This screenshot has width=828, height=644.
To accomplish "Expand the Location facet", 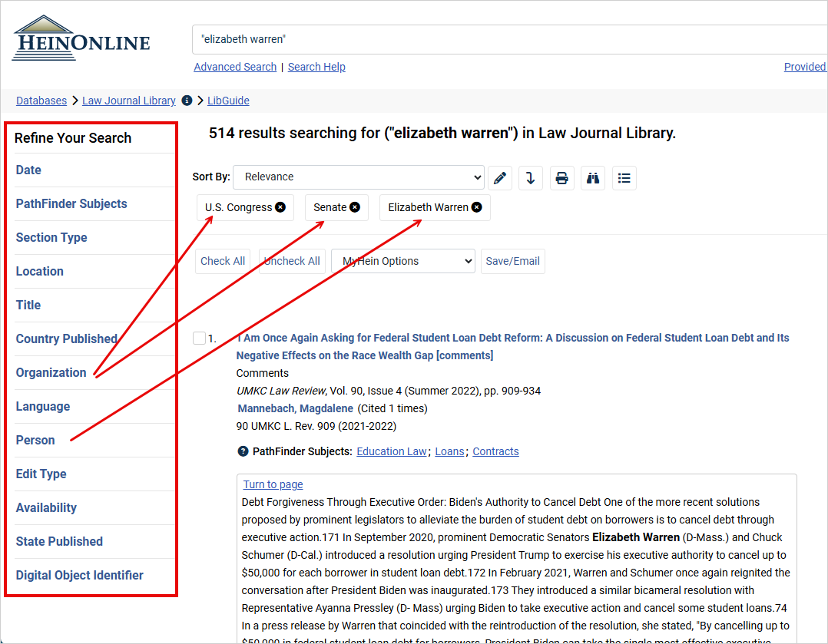I will [40, 271].
